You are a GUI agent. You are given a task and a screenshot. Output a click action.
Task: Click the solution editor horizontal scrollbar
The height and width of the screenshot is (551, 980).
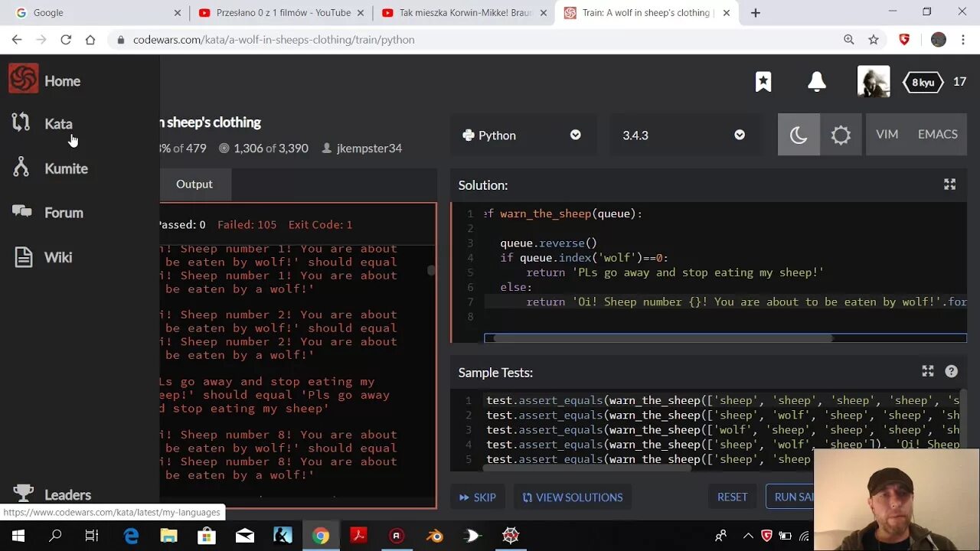pyautogui.click(x=663, y=337)
